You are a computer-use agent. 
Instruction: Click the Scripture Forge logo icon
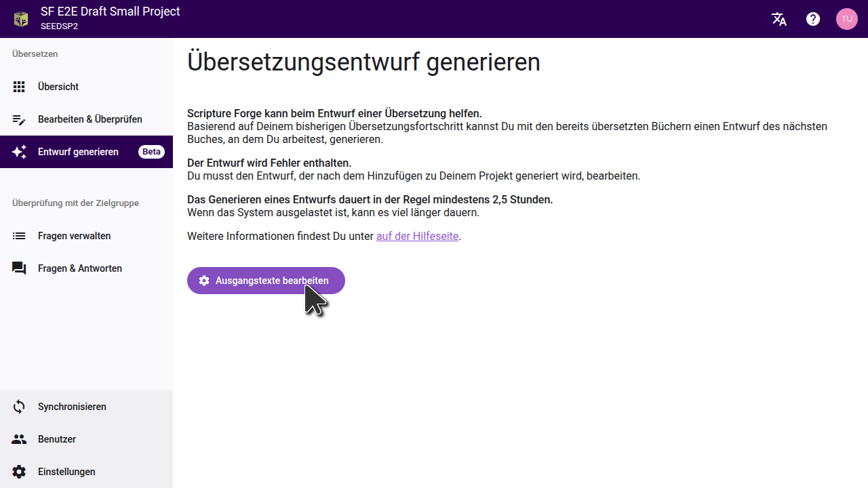(21, 19)
